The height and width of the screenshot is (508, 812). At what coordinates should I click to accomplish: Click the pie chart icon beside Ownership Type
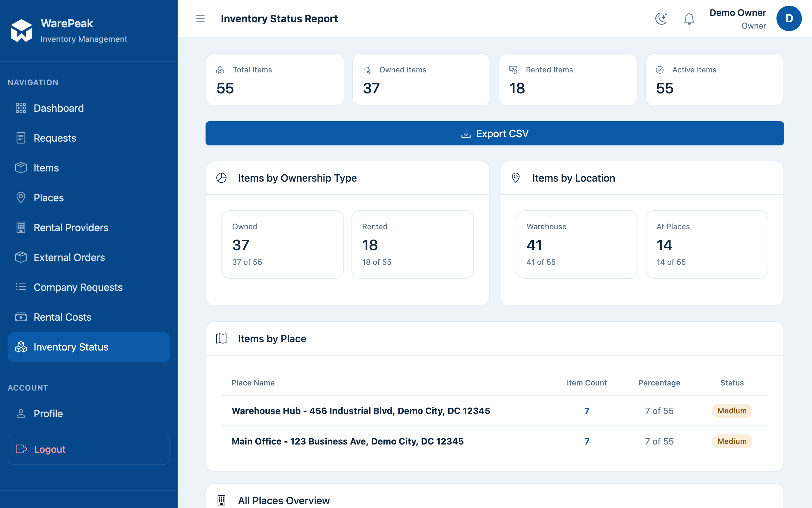pos(221,178)
